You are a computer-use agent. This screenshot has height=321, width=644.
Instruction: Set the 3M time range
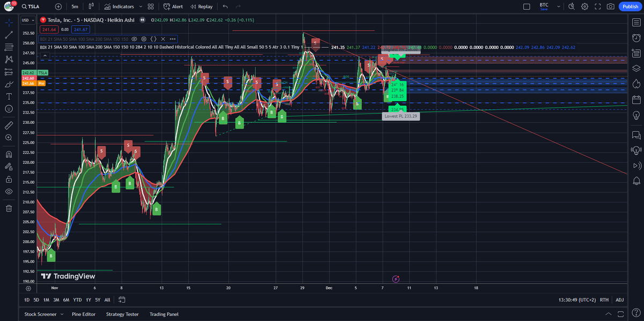tap(55, 300)
